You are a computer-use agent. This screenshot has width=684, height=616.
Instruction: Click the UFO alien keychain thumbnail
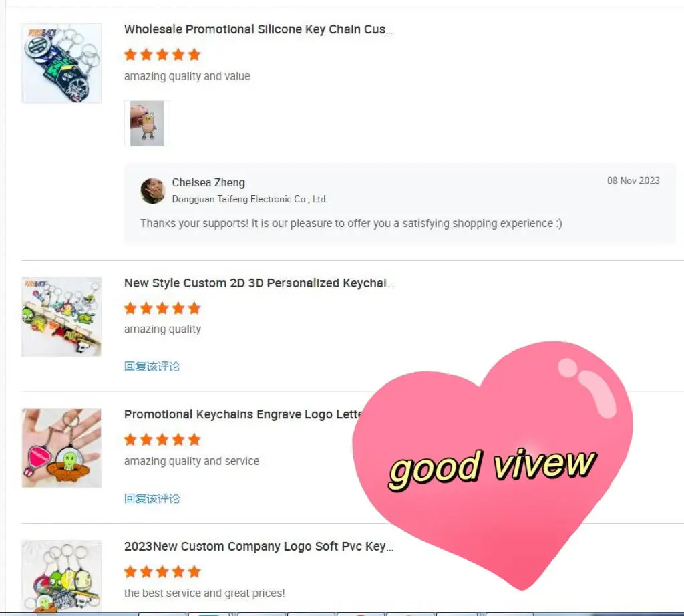pos(61,448)
